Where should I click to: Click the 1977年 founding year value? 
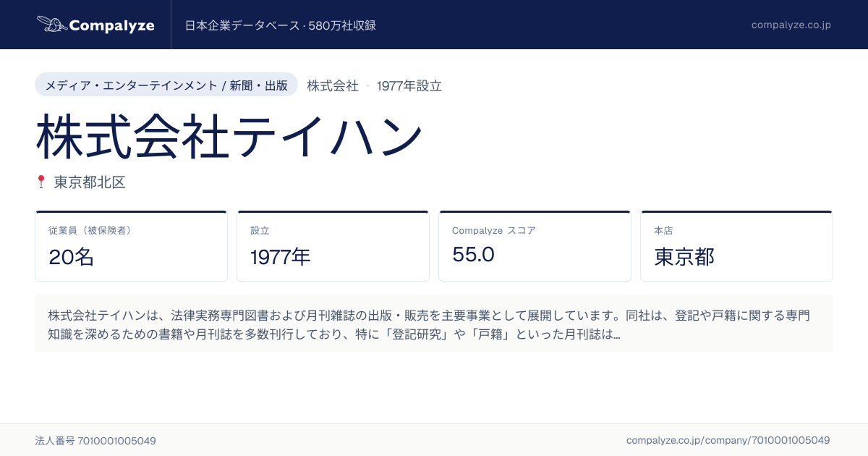[x=281, y=257]
